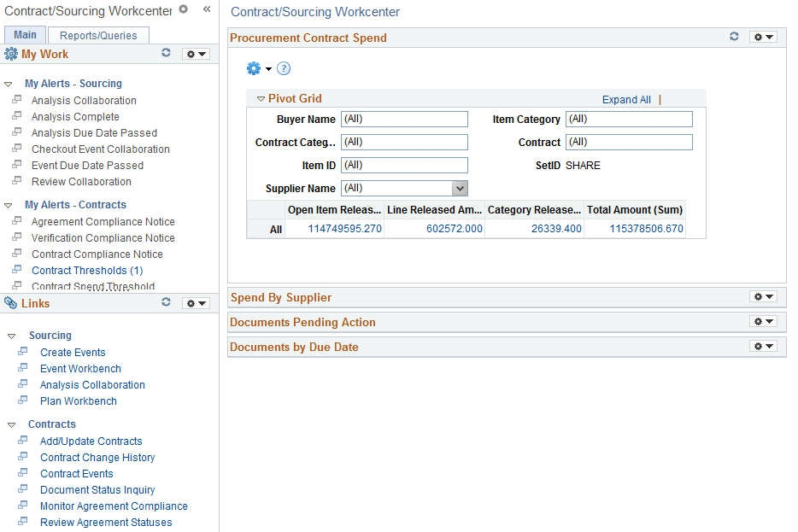798x532 pixels.
Task: Click Expand All in the pivot grid
Action: pyautogui.click(x=626, y=100)
